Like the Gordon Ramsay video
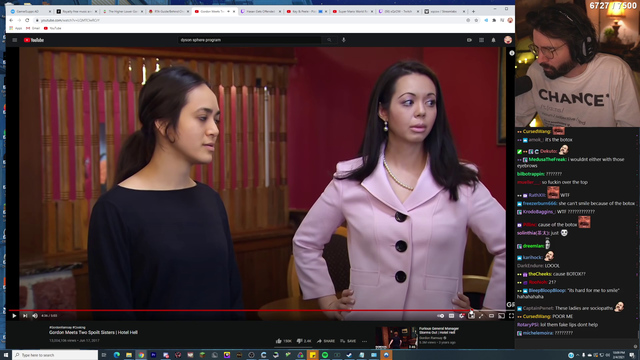The height and width of the screenshot is (360, 640). pyautogui.click(x=284, y=341)
